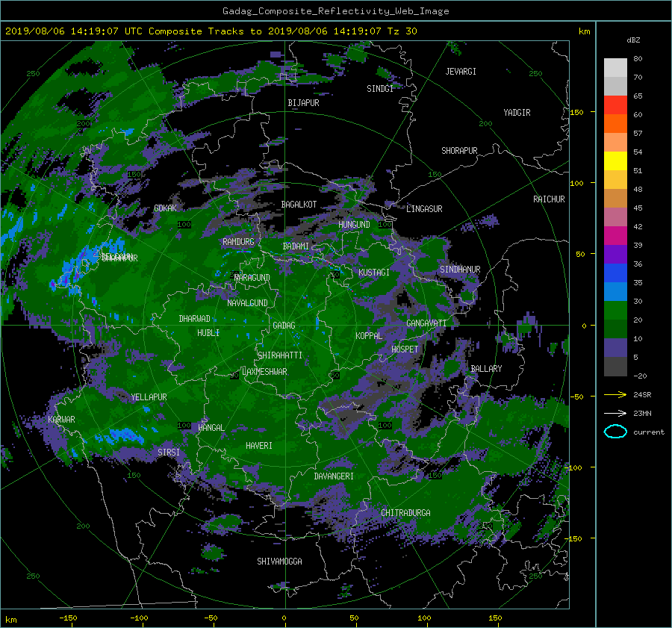Click the CHITRADURGA city label
The height and width of the screenshot is (628, 672).
(x=405, y=513)
